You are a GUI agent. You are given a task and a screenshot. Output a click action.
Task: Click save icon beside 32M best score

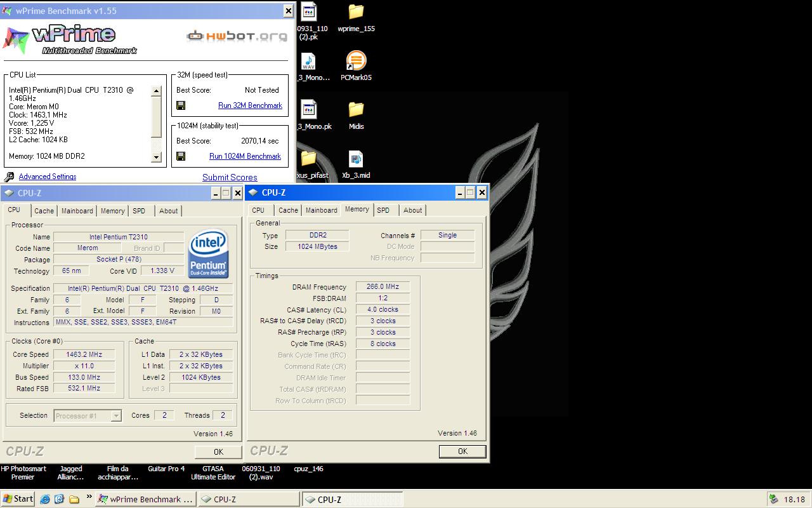pos(181,105)
